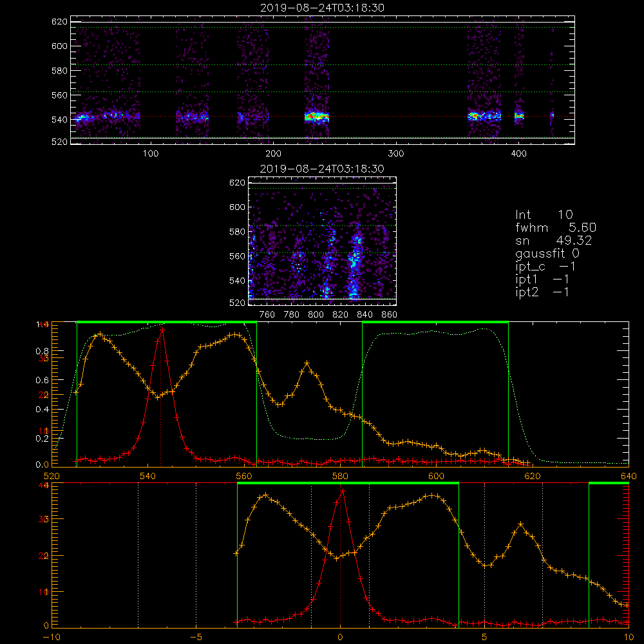Click x-axis label 800 under the middle spectrogram
This screenshot has width=644, height=644.
click(316, 315)
